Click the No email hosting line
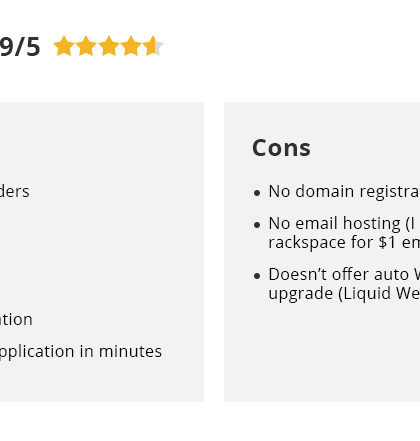This screenshot has height=441, width=420. tap(344, 223)
